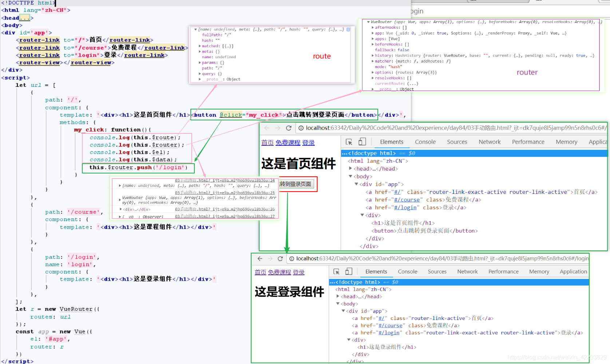The image size is (610, 364).
Task: Select the doctype html row in the login-page Elements panel
Action: pyautogui.click(x=459, y=282)
